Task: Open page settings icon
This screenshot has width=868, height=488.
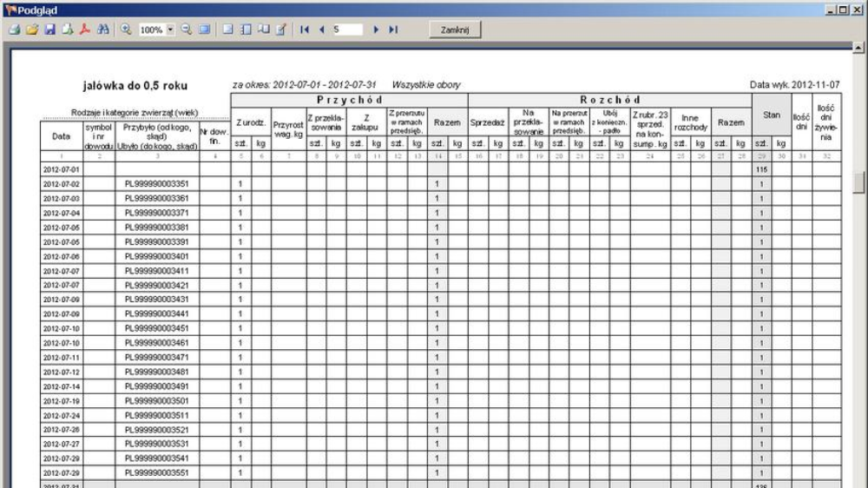Action: click(x=264, y=30)
